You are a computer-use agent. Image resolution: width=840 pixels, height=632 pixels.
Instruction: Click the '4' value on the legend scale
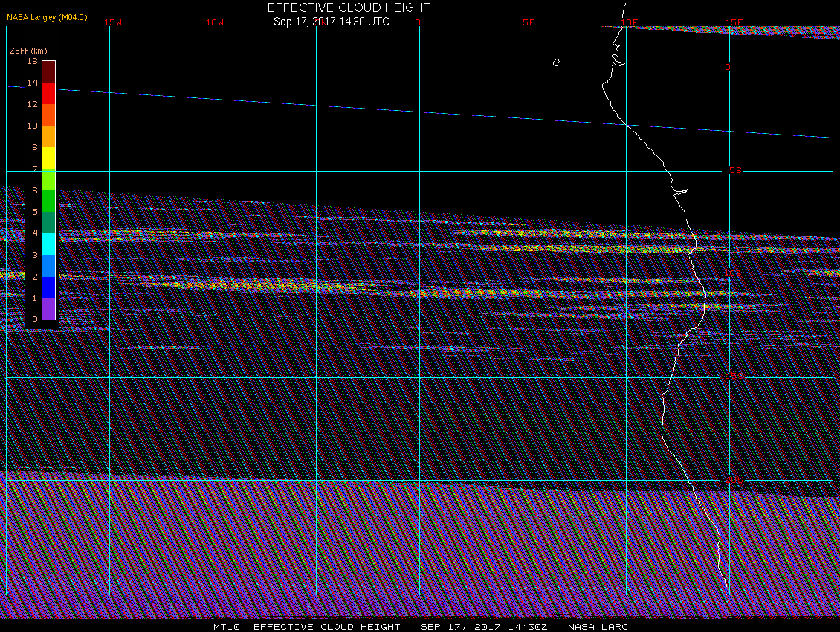point(35,233)
